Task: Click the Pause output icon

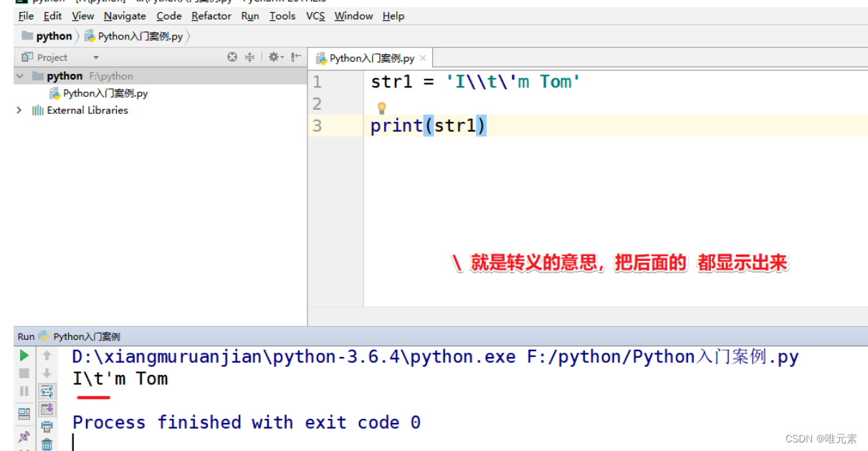Action: 24,391
